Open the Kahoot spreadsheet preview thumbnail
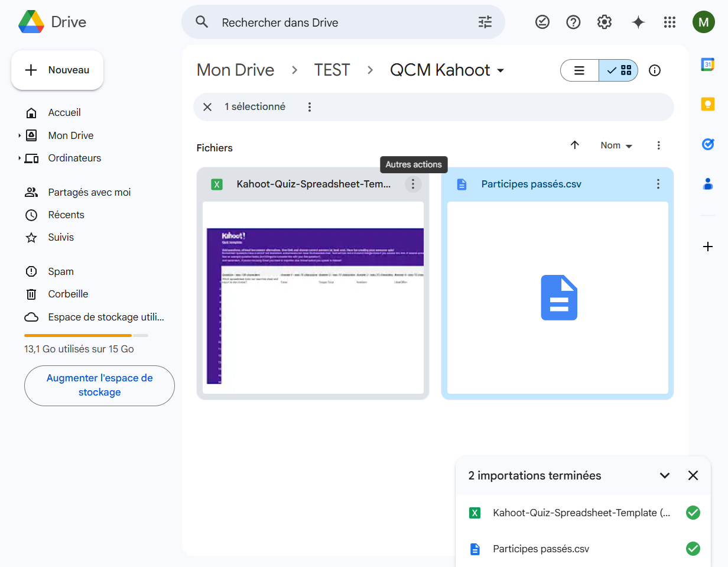 (313, 297)
